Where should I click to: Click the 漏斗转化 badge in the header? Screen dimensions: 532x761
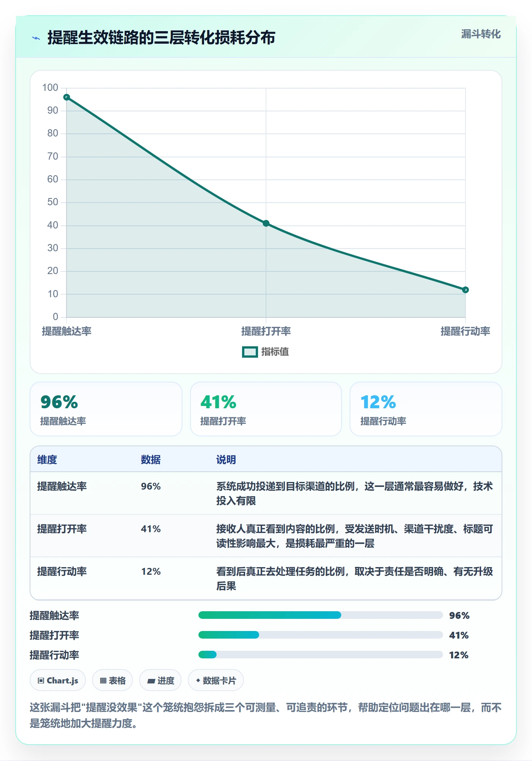pos(481,34)
